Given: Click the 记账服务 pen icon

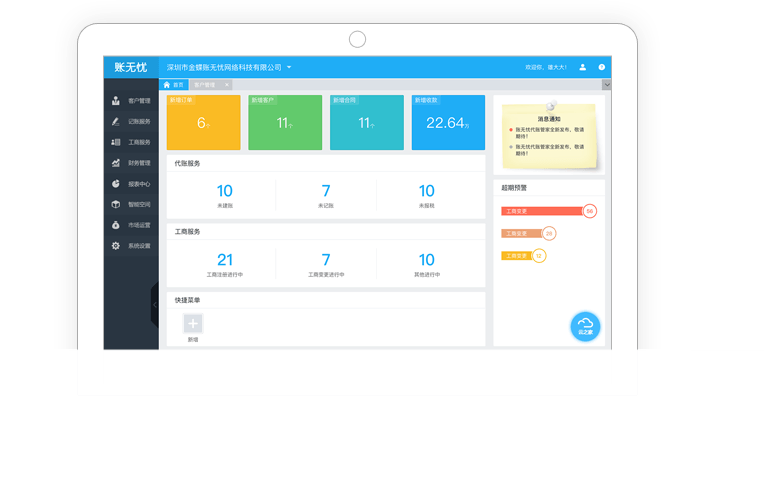Looking at the screenshot, I should point(116,122).
